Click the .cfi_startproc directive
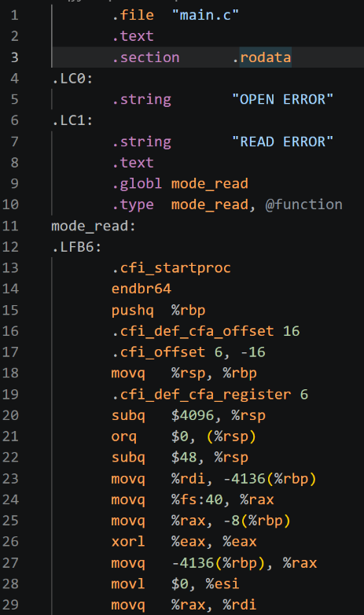The image size is (364, 615). point(171,268)
